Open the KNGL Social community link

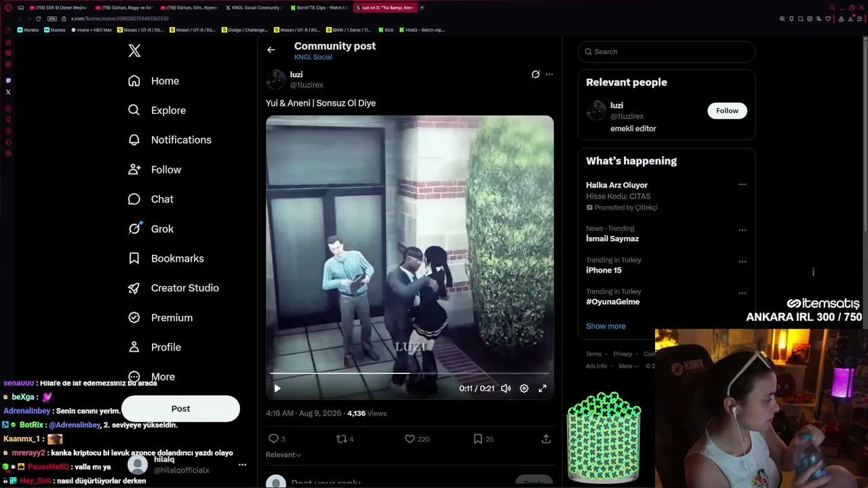pos(313,57)
